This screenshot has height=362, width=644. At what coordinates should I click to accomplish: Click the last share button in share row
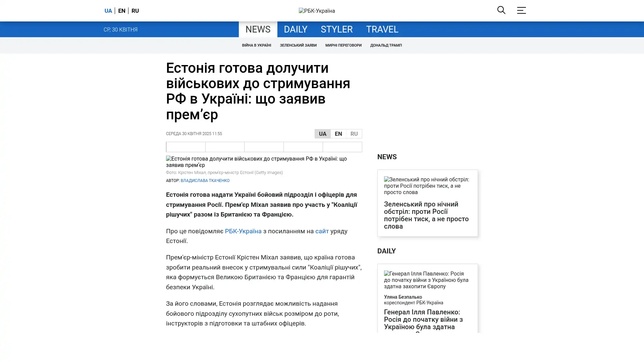pyautogui.click(x=342, y=147)
